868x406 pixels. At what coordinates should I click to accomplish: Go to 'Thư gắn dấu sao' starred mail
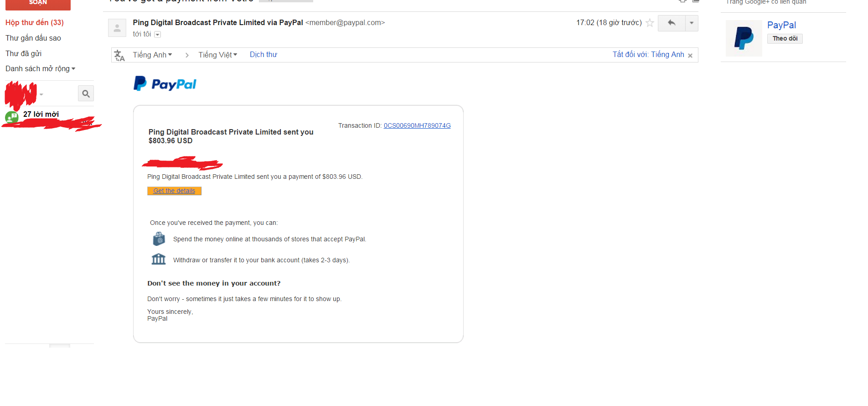pos(33,38)
